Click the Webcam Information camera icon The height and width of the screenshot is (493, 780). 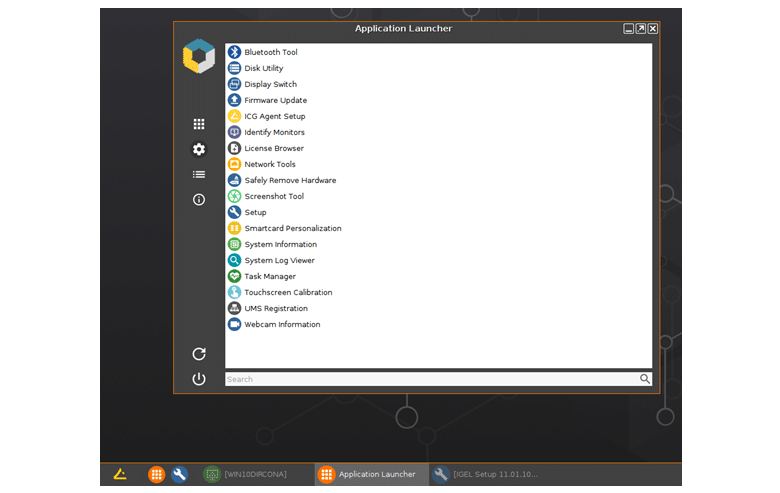[x=234, y=324]
